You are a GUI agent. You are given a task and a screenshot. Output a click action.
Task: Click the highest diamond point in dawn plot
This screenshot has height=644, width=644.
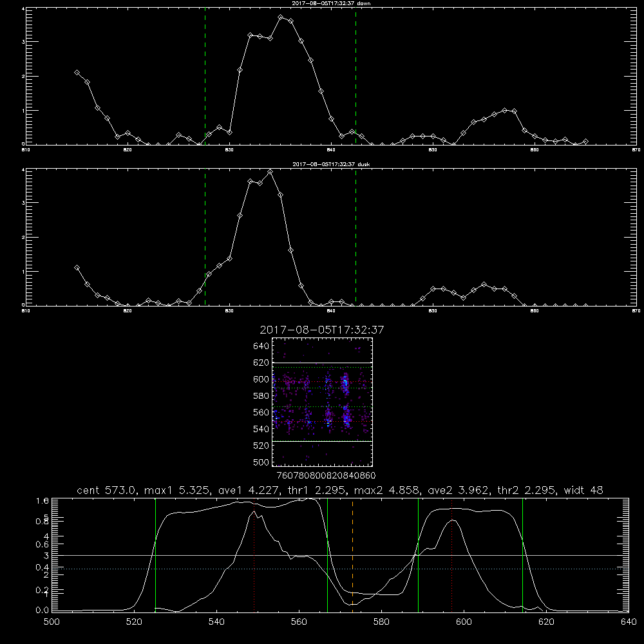tap(281, 17)
